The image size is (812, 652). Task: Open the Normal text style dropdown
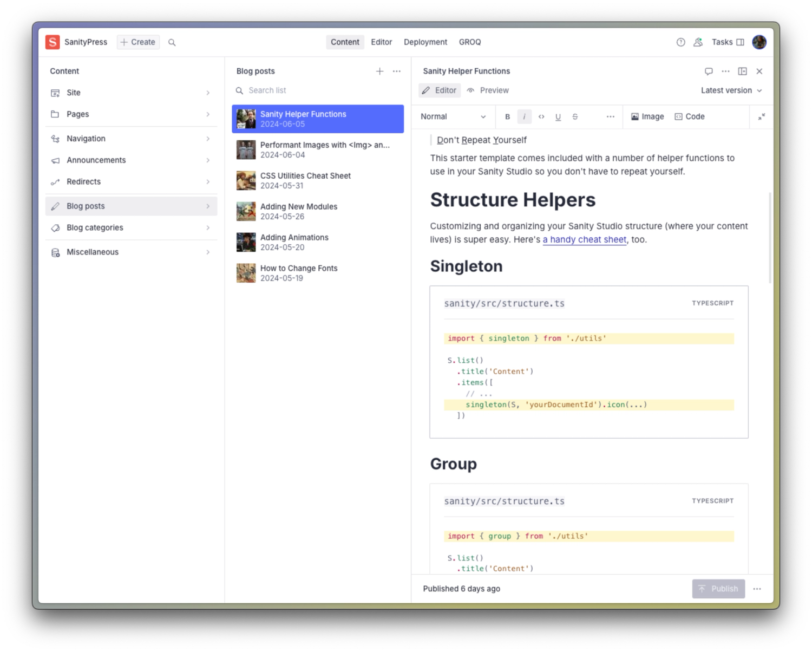453,116
